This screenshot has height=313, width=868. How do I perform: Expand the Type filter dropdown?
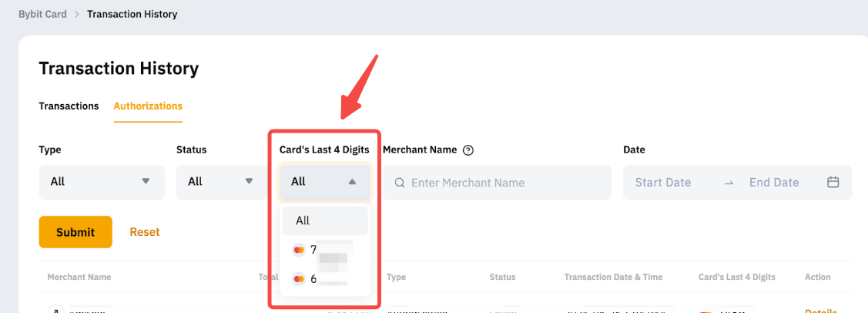point(102,182)
